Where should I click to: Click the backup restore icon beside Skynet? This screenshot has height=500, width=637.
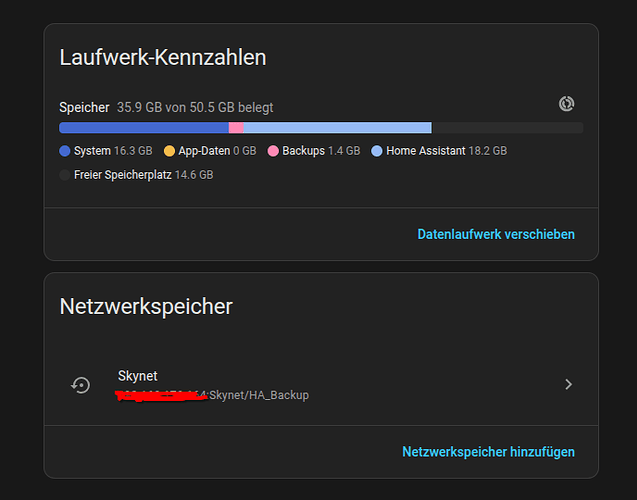[81, 385]
